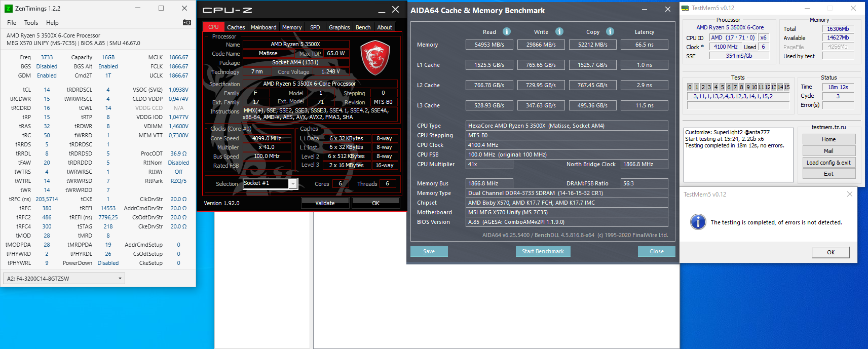Viewport: 868px width, 349px height.
Task: Click the TestMem5 Error(s) empty field
Action: 838,105
